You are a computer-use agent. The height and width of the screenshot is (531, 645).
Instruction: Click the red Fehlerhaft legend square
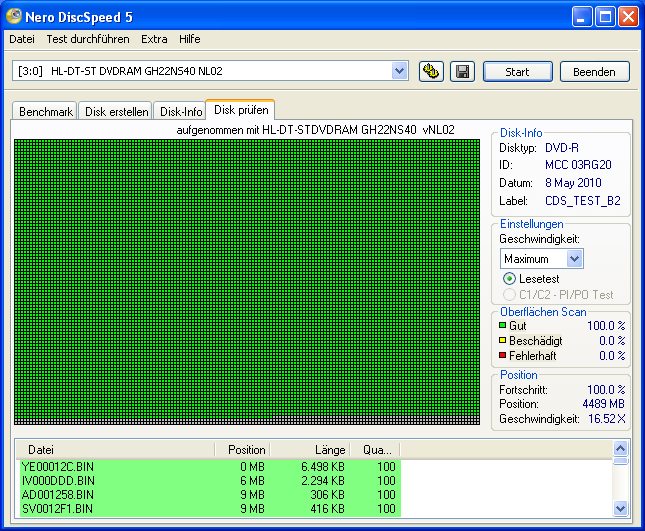pos(502,355)
